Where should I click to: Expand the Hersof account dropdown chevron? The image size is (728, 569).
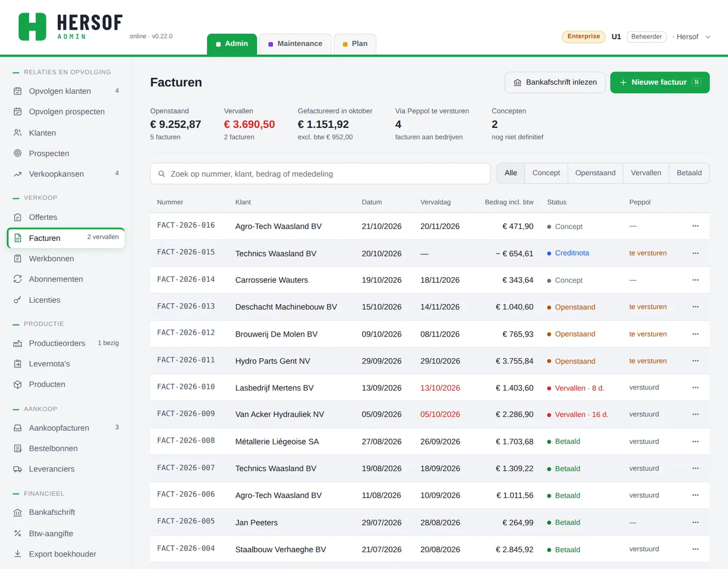pyautogui.click(x=708, y=37)
